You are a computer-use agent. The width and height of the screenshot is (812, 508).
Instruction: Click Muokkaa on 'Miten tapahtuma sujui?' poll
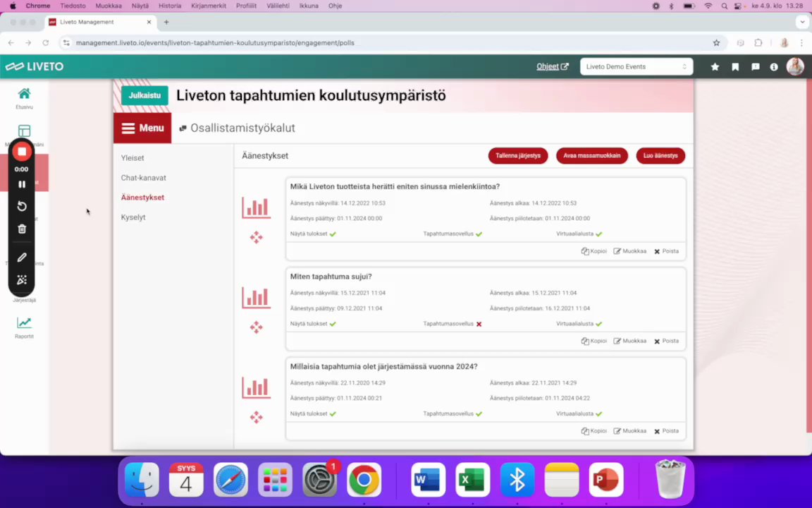629,341
